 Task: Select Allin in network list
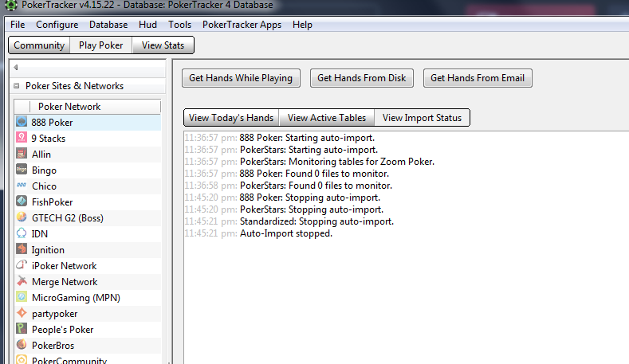88,155
